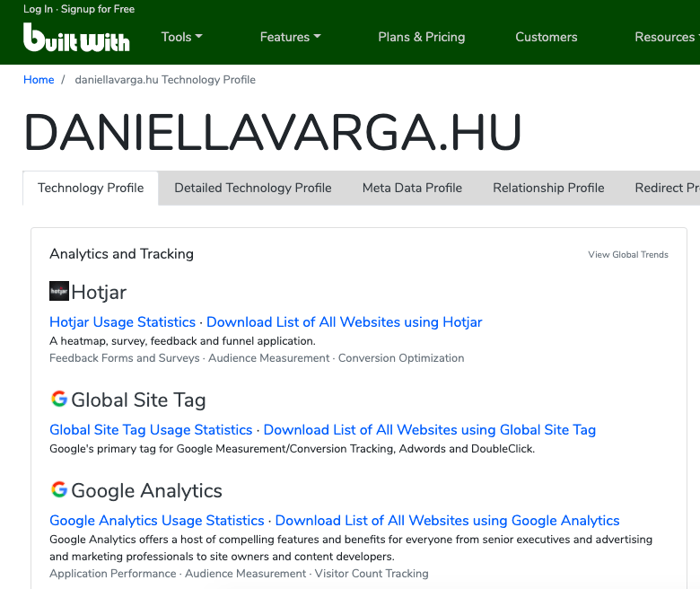This screenshot has width=700, height=589.
Task: Select the Technology Profile tab
Action: click(x=91, y=188)
